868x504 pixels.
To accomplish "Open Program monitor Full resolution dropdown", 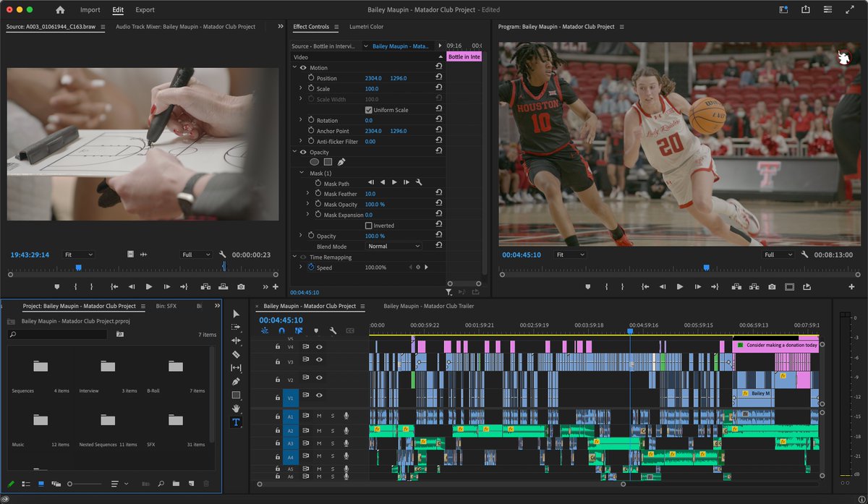I will (780, 255).
